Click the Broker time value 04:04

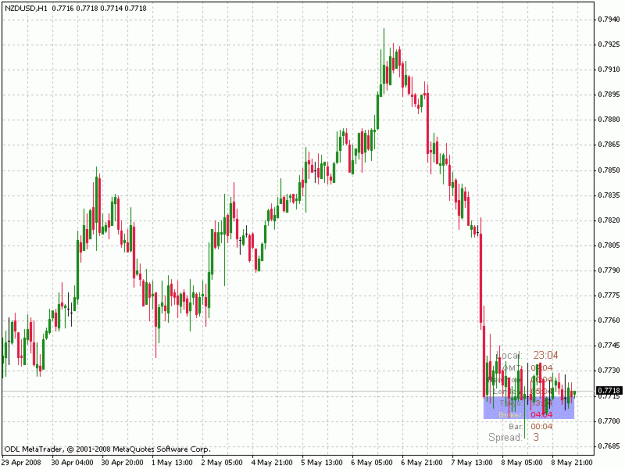point(542,415)
